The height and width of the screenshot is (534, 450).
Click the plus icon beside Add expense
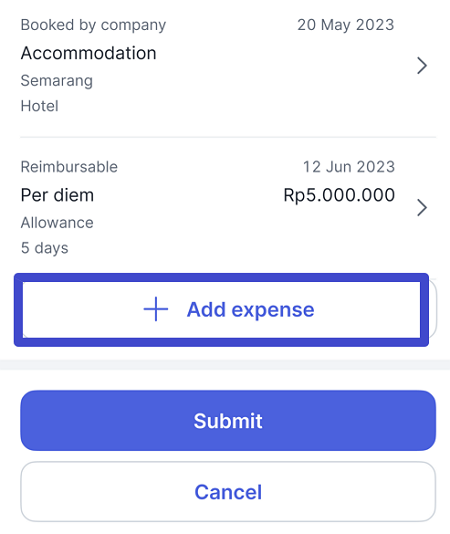(156, 309)
